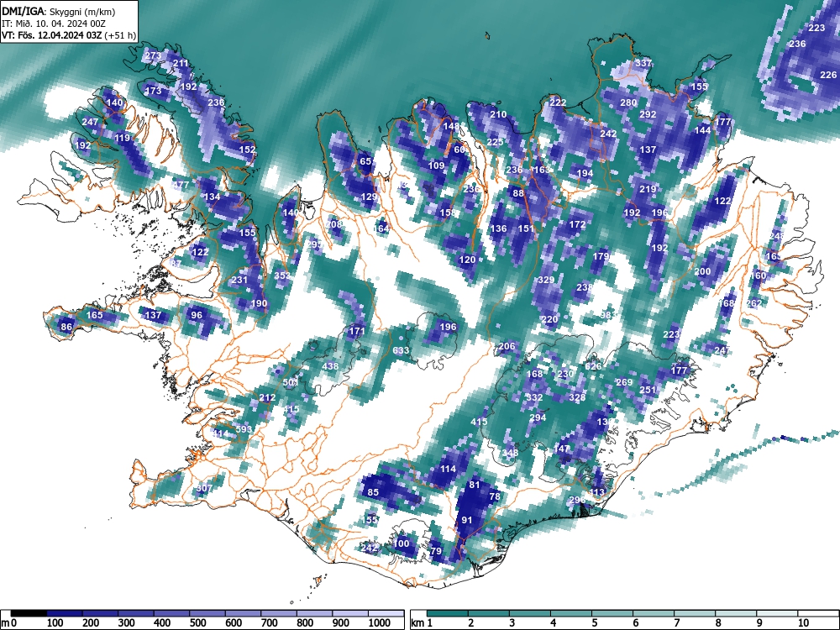The height and width of the screenshot is (630, 840).
Task: Click the map value '231'
Action: [x=239, y=280]
